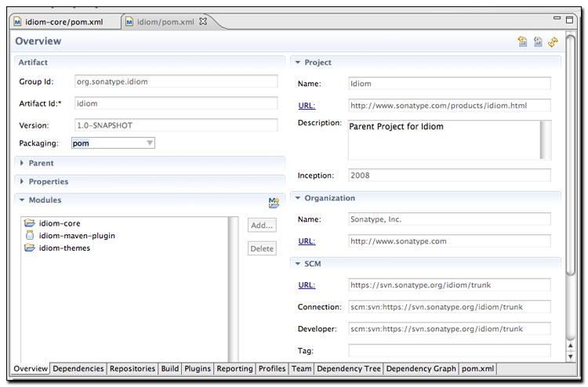Switch to the Dependency Graph tab

421,369
